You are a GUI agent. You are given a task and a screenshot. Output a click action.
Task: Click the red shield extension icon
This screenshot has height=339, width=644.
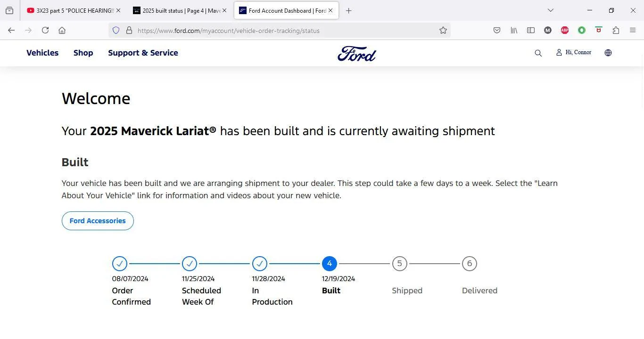click(599, 30)
